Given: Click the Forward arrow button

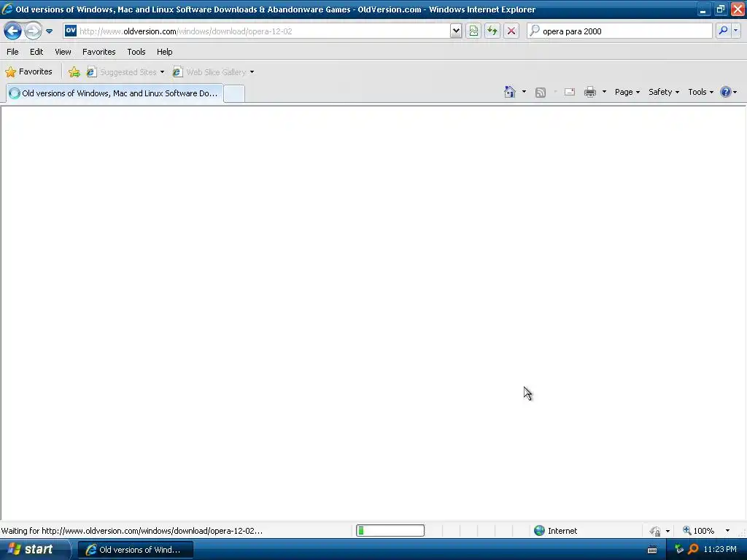Looking at the screenshot, I should pos(33,31).
